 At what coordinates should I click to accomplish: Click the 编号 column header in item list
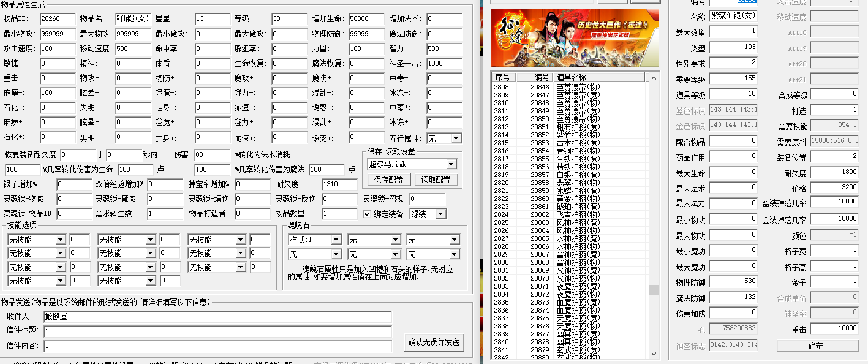[542, 77]
